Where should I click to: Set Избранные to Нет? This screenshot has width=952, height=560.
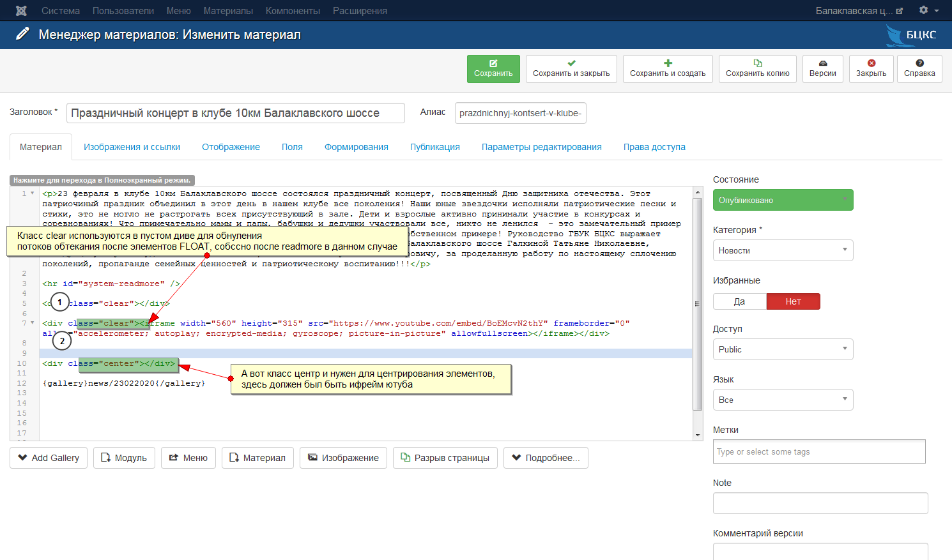click(x=794, y=301)
